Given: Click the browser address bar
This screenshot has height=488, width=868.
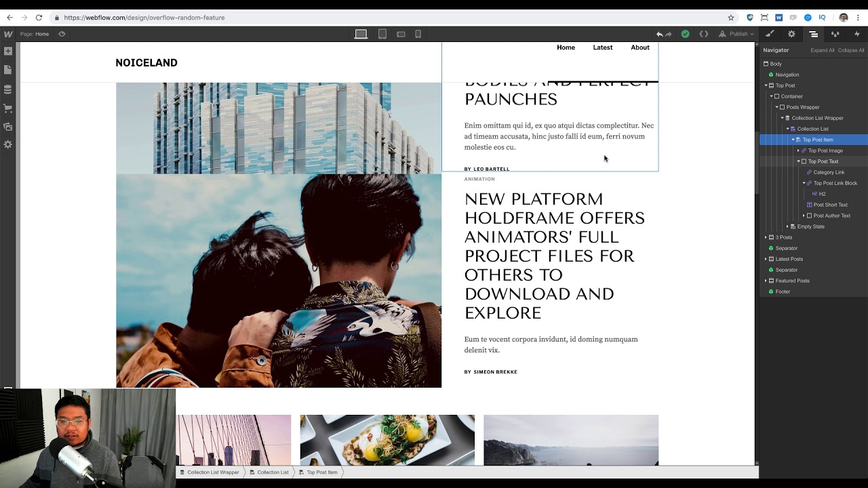Looking at the screenshot, I should click(393, 18).
